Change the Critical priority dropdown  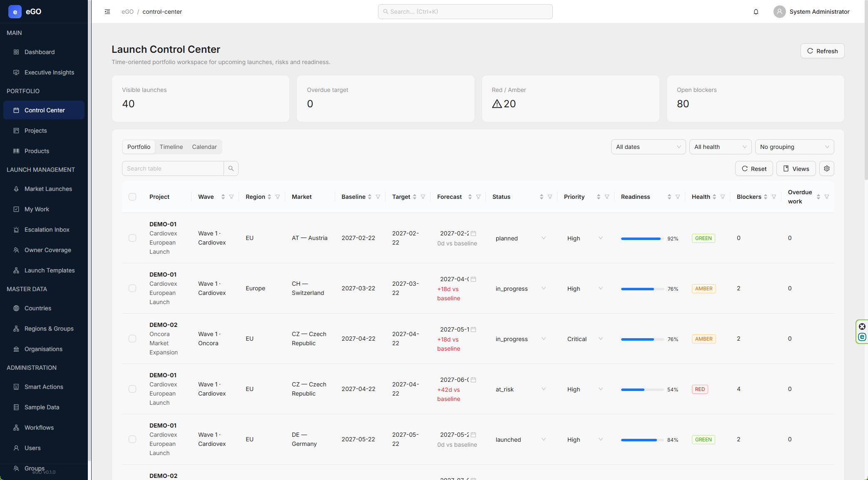tap(585, 339)
